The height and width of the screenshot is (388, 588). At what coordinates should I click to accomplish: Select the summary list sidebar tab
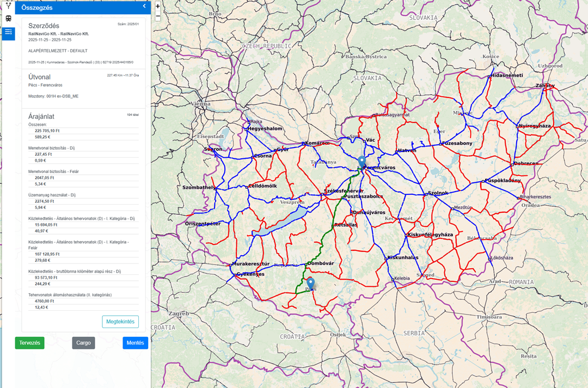pyautogui.click(x=8, y=32)
